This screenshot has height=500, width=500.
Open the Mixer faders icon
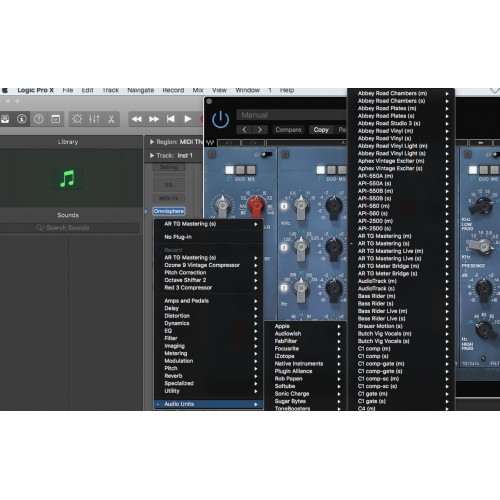pos(94,119)
